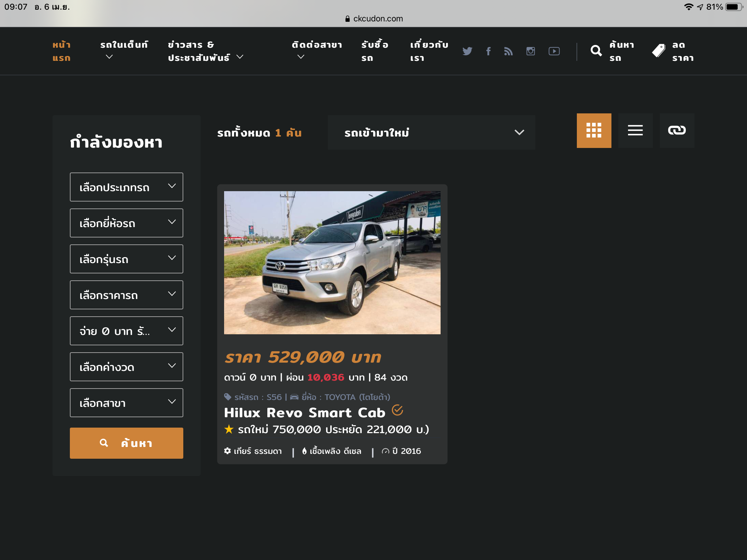Open the RSS feed icon
This screenshot has width=747, height=560.
click(x=508, y=51)
